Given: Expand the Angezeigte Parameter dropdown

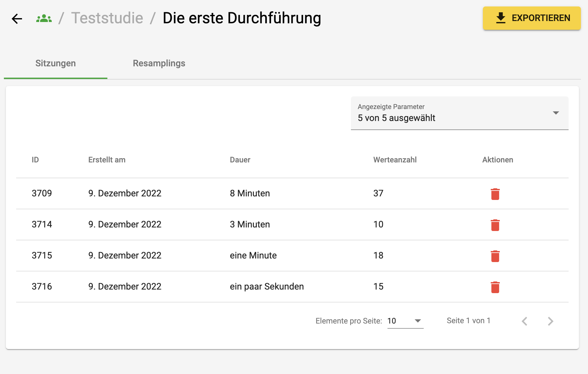Looking at the screenshot, I should coord(460,113).
